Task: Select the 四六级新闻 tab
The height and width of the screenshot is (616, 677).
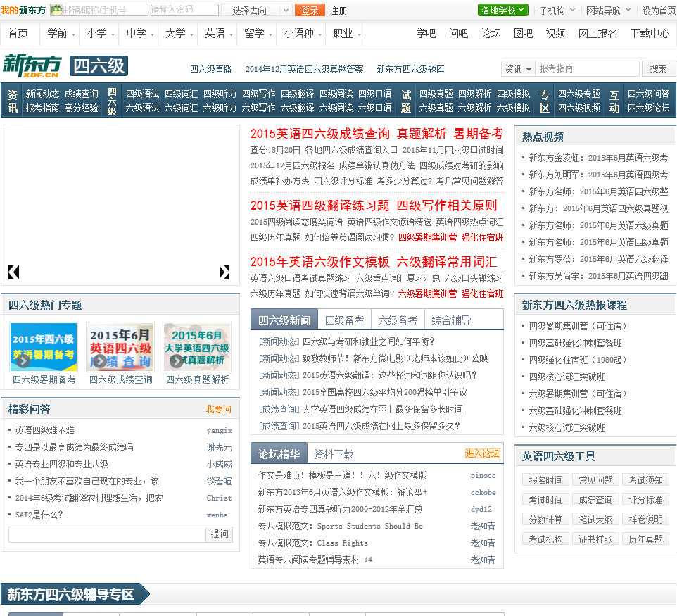Action: coord(284,320)
